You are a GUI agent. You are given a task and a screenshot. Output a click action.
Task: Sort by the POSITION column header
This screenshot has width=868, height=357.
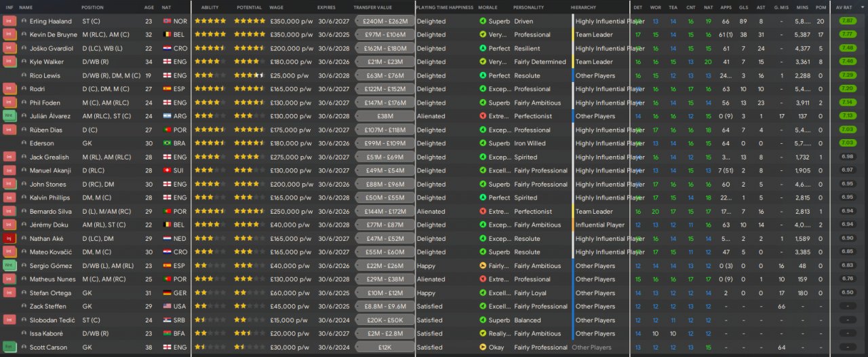(x=92, y=7)
